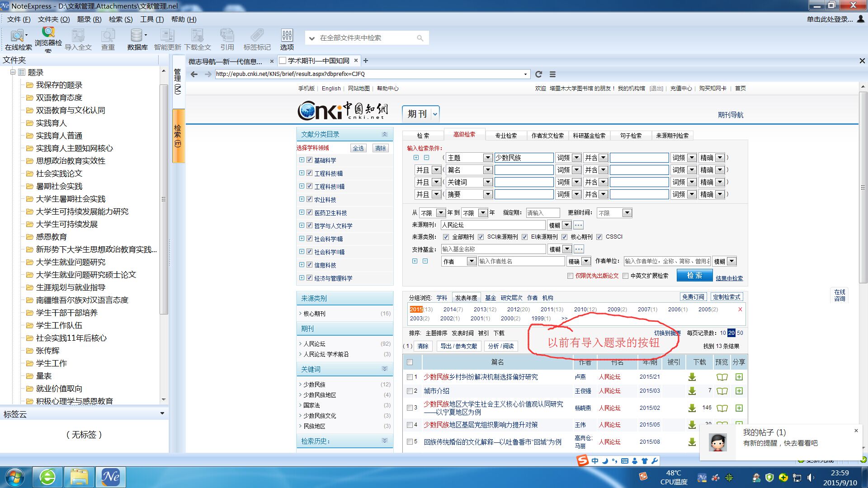
Task: Open the 检索 (S) menu
Action: 121,19
